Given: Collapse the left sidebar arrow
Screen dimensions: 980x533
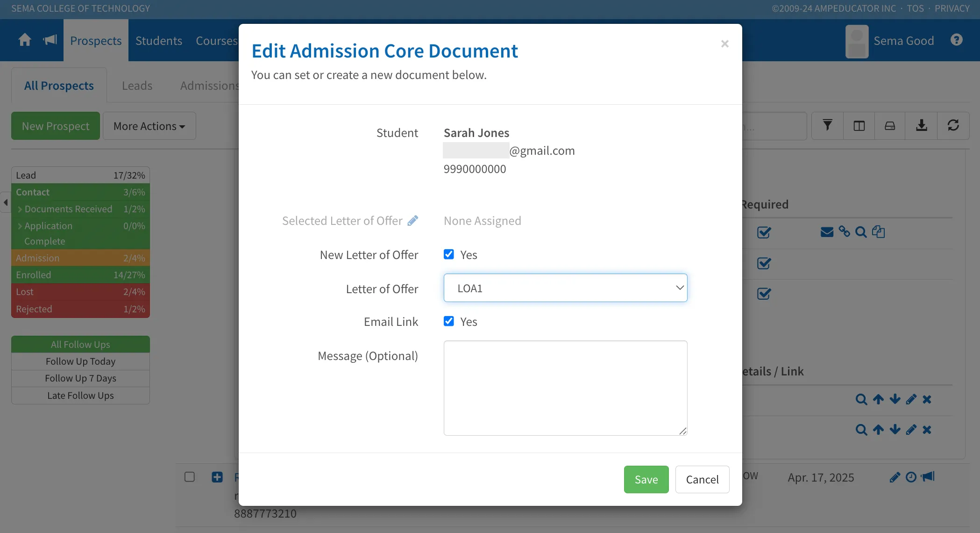Looking at the screenshot, I should click(6, 202).
